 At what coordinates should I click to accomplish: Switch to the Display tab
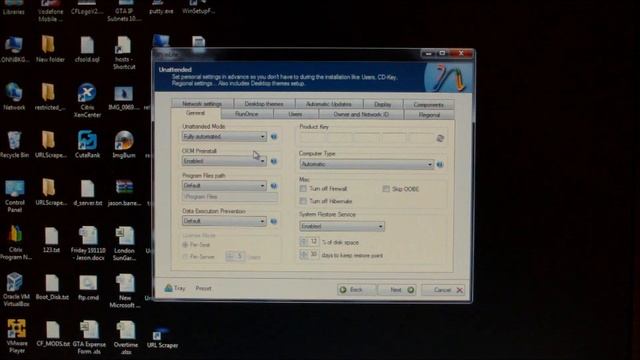click(382, 104)
